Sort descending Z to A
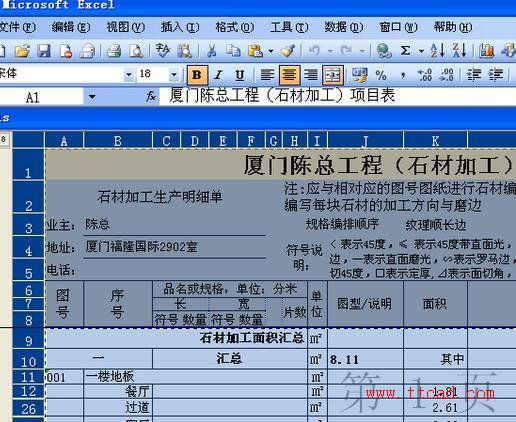 459,51
